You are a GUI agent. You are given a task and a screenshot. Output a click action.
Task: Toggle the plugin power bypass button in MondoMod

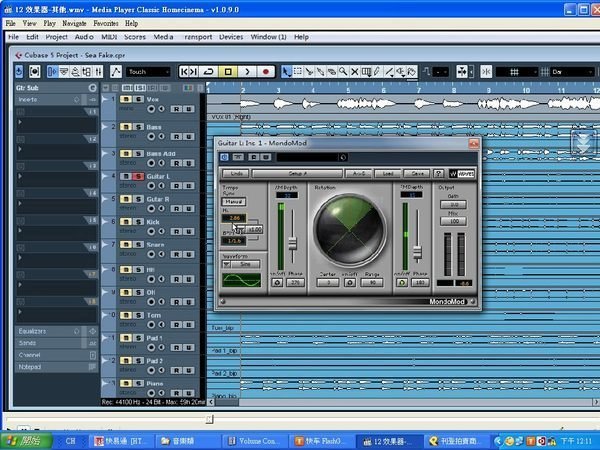click(224, 157)
